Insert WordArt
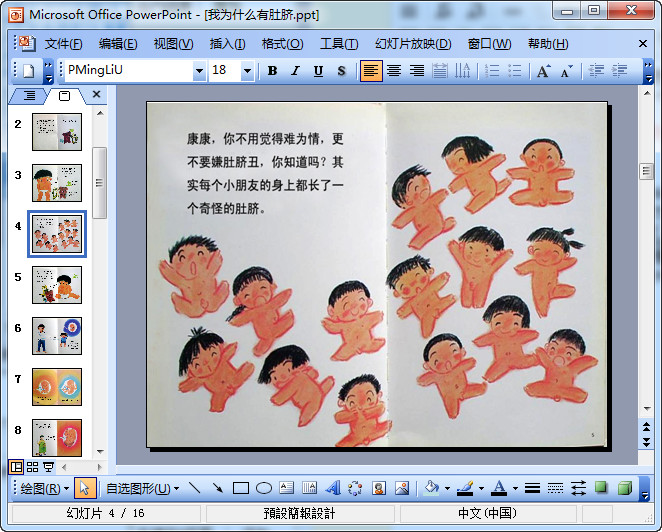Image resolution: width=662 pixels, height=532 pixels. pos(333,488)
